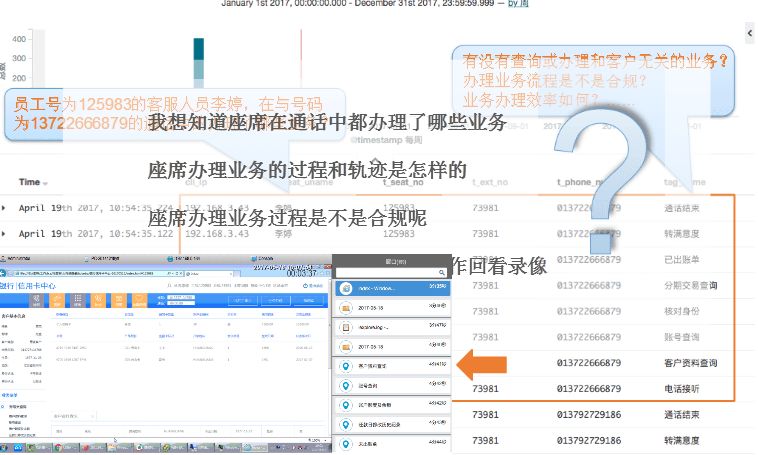Select the highlighted 'Index - Windows' list entry
The width and height of the screenshot is (758, 455).
pos(390,288)
